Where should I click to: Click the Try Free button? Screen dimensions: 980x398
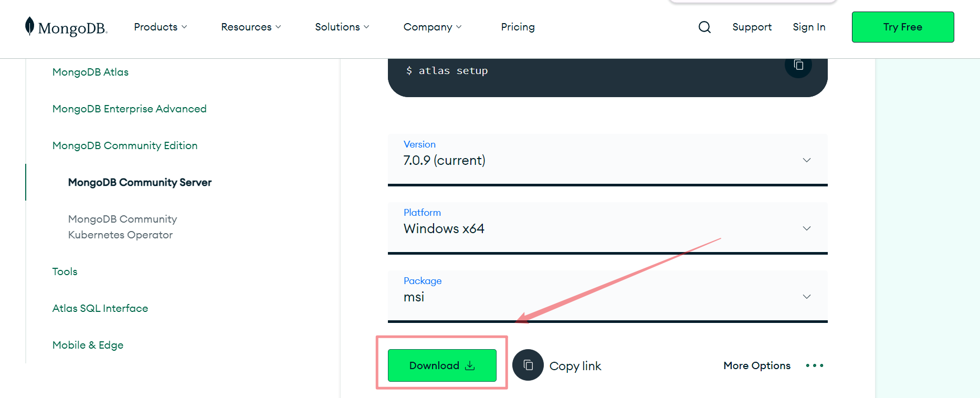tap(903, 27)
